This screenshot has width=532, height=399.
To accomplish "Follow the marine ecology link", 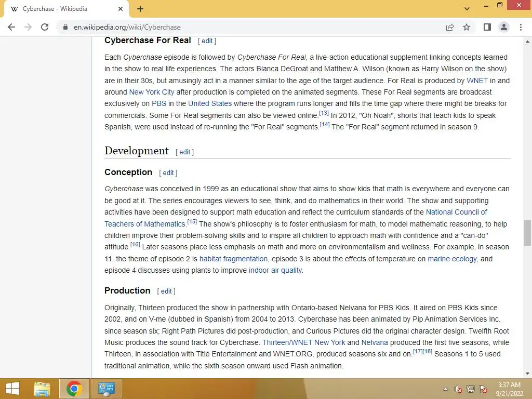I will pos(452,259).
